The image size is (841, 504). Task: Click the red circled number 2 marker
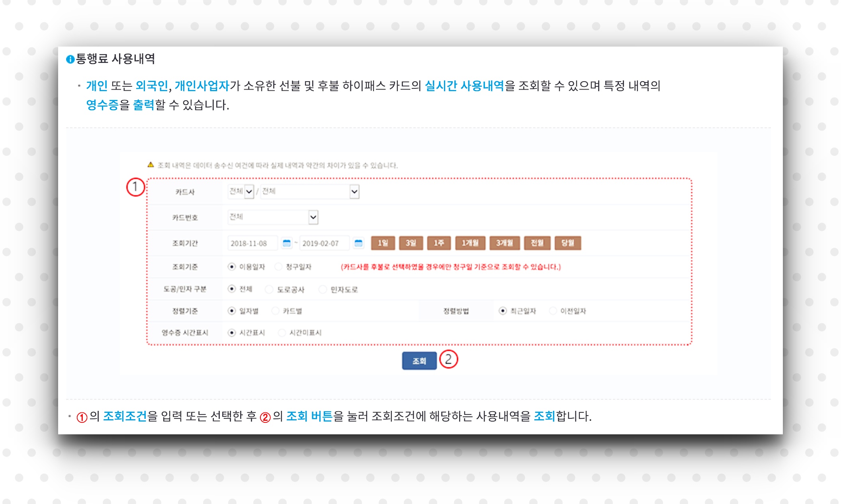coord(448,359)
